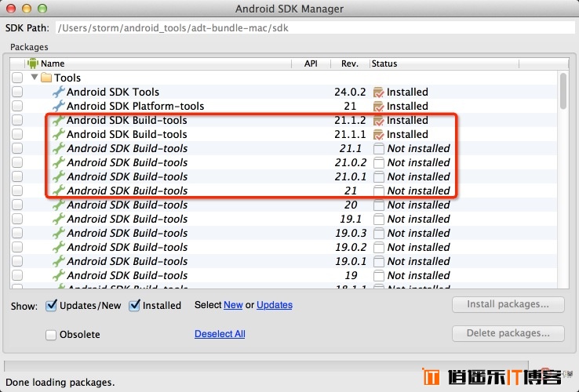579x392 pixels.
Task: Click wrench icon of Build-tools rev 21.0.1
Action: pyautogui.click(x=59, y=176)
